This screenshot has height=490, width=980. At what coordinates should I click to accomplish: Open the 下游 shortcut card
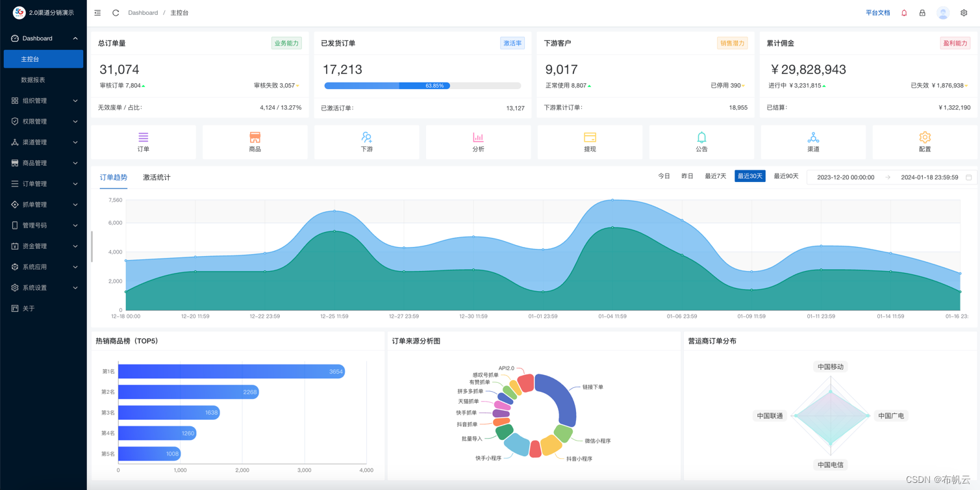(367, 142)
